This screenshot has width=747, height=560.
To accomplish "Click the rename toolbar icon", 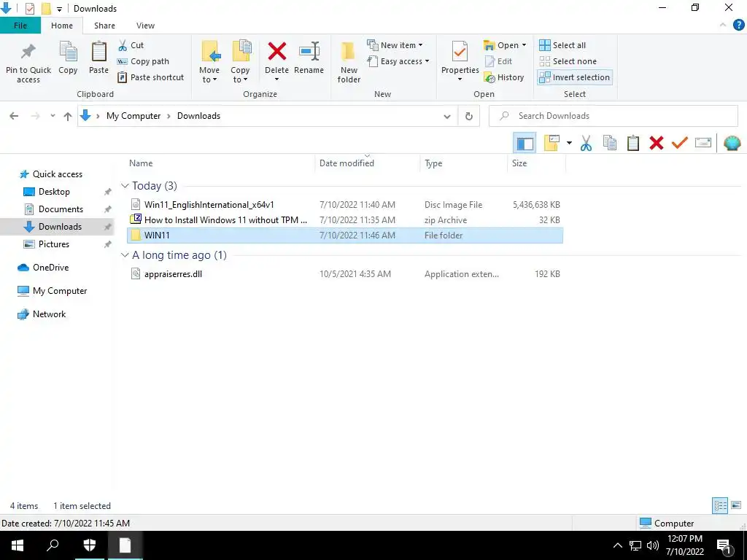I will coord(703,143).
